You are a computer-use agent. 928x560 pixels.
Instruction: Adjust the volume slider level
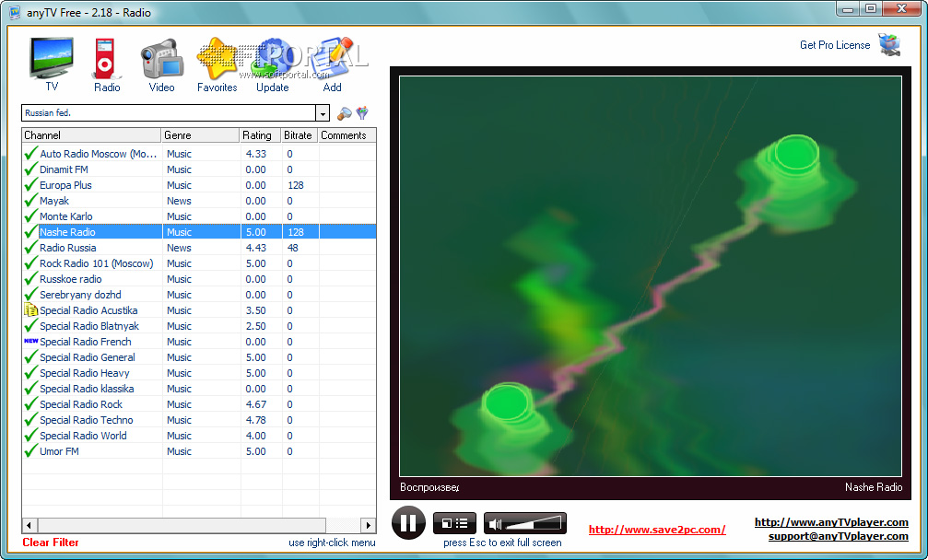point(534,523)
